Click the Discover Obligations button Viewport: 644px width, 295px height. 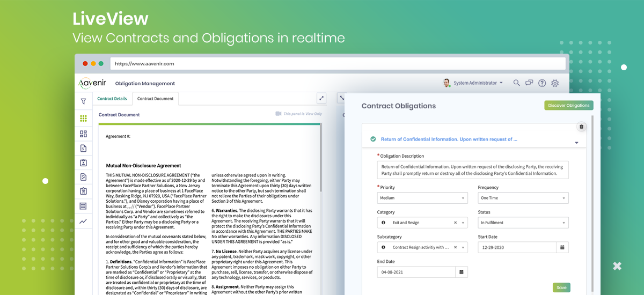(569, 106)
